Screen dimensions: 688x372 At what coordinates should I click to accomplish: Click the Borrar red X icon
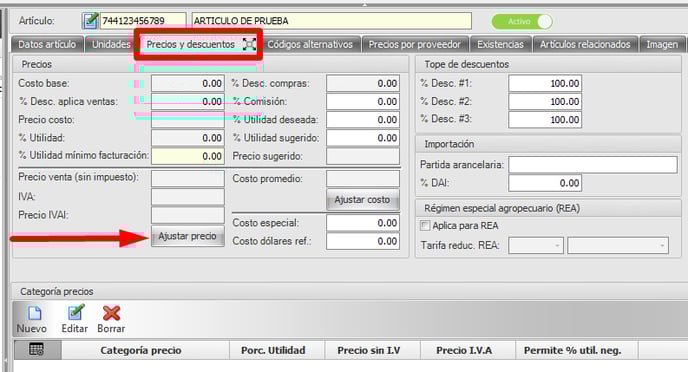pyautogui.click(x=111, y=313)
